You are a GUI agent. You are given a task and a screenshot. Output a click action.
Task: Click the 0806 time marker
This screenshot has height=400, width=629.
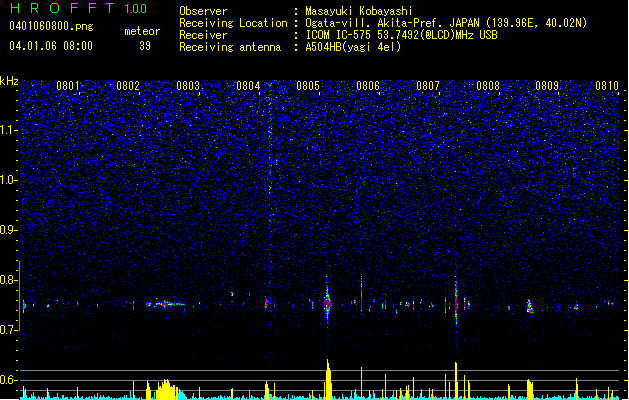point(368,86)
